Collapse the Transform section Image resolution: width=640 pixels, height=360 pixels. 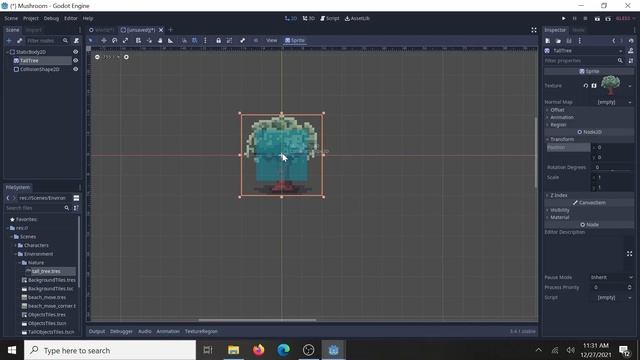562,139
